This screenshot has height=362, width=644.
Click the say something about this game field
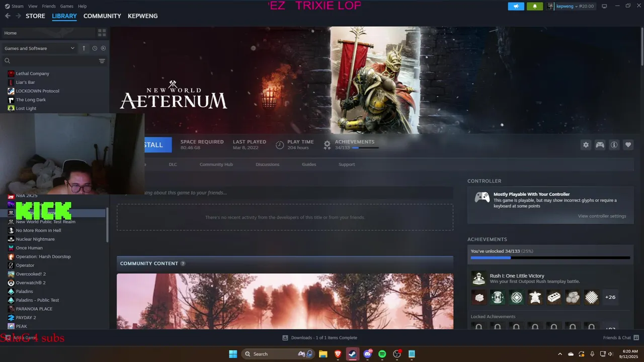coord(285,193)
